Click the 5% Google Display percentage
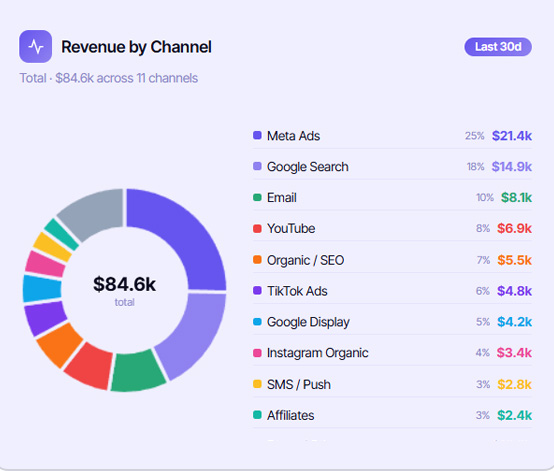The width and height of the screenshot is (554, 471). [x=483, y=322]
